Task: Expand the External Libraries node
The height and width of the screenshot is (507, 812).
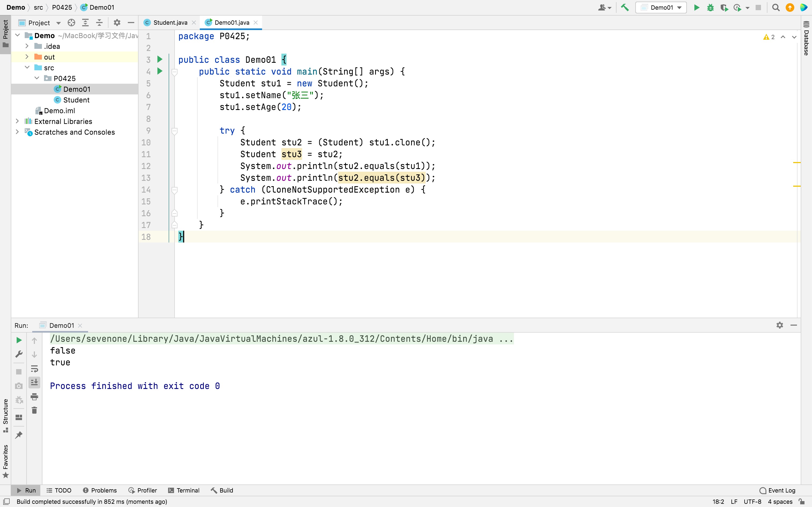Action: (x=17, y=121)
